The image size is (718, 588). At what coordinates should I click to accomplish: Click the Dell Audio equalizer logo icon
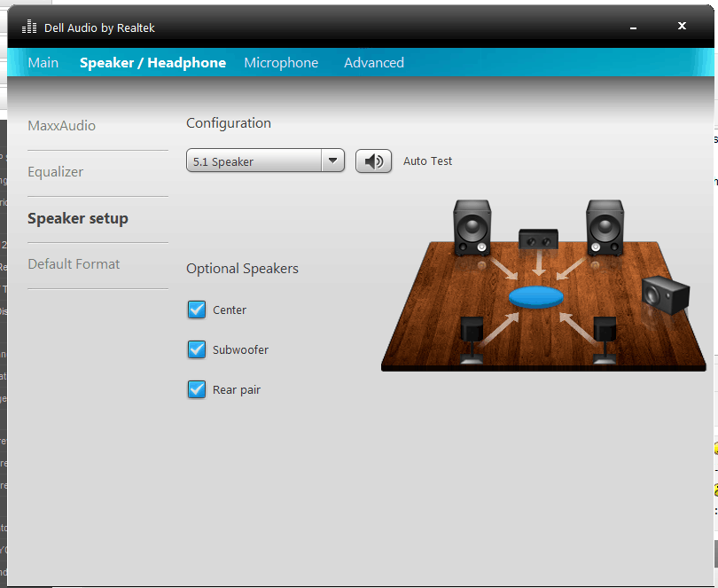click(29, 27)
